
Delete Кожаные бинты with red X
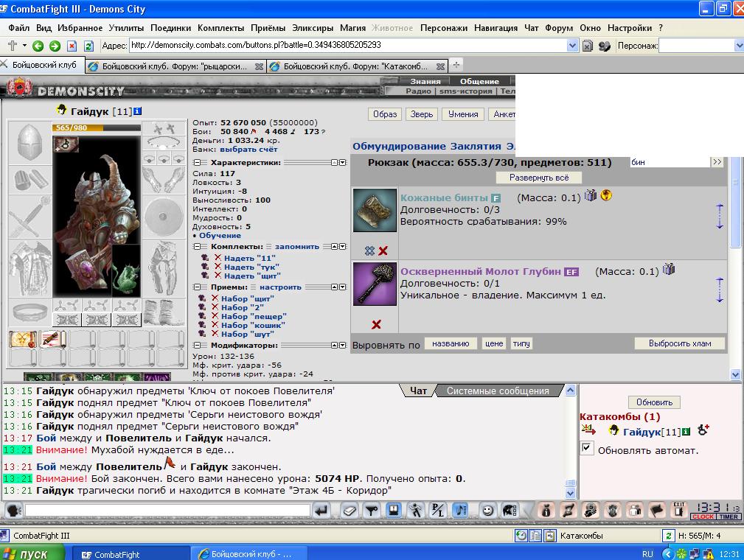pos(383,251)
